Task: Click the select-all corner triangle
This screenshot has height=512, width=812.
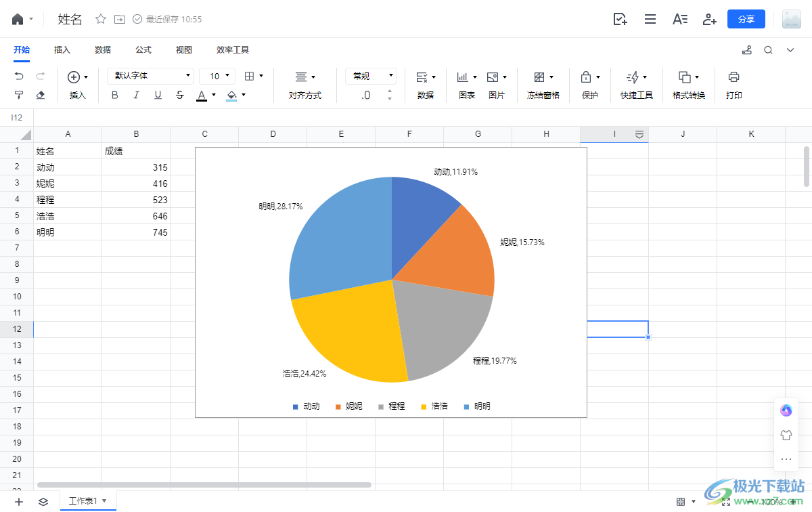Action: click(25, 135)
